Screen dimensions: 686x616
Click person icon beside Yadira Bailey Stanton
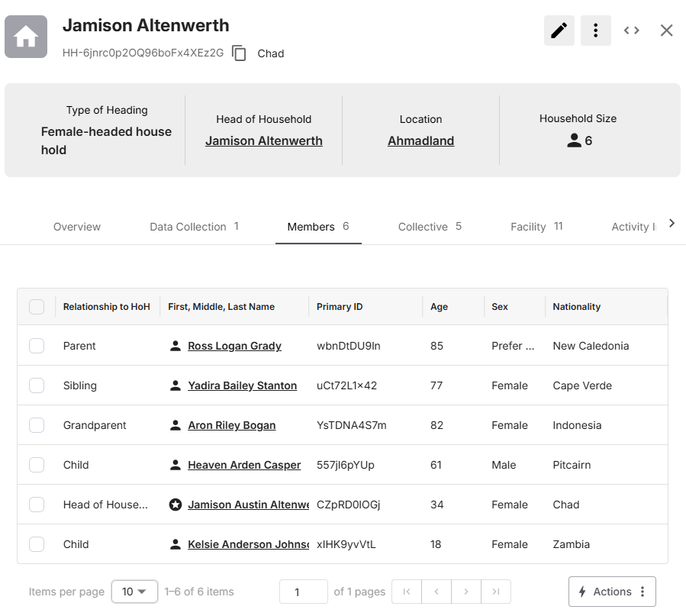pos(176,385)
